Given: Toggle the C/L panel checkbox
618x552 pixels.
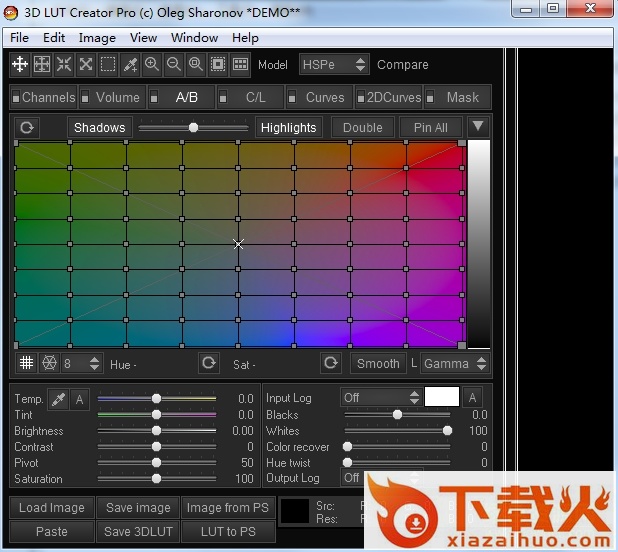Looking at the screenshot, I should point(223,98).
